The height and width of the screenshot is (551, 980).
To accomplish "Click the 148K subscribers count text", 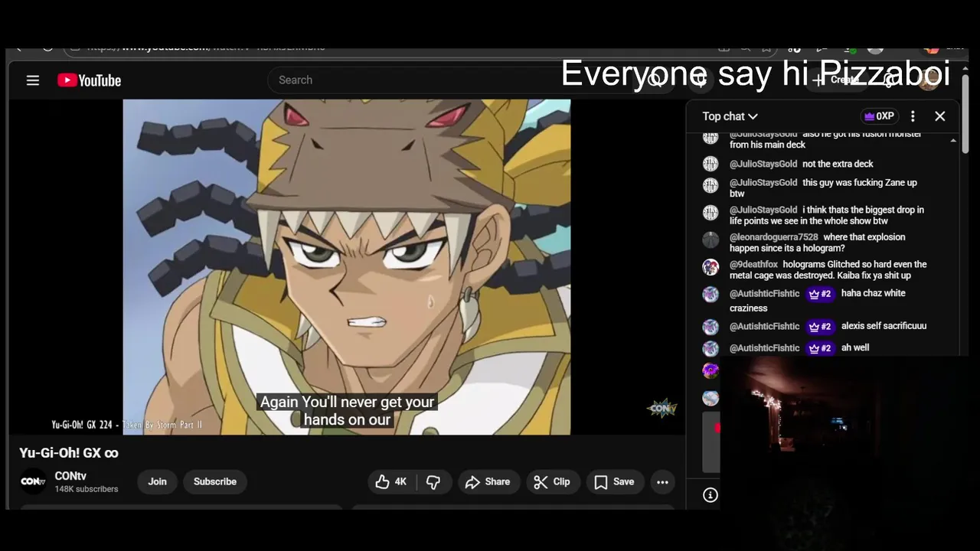I will coord(87,489).
